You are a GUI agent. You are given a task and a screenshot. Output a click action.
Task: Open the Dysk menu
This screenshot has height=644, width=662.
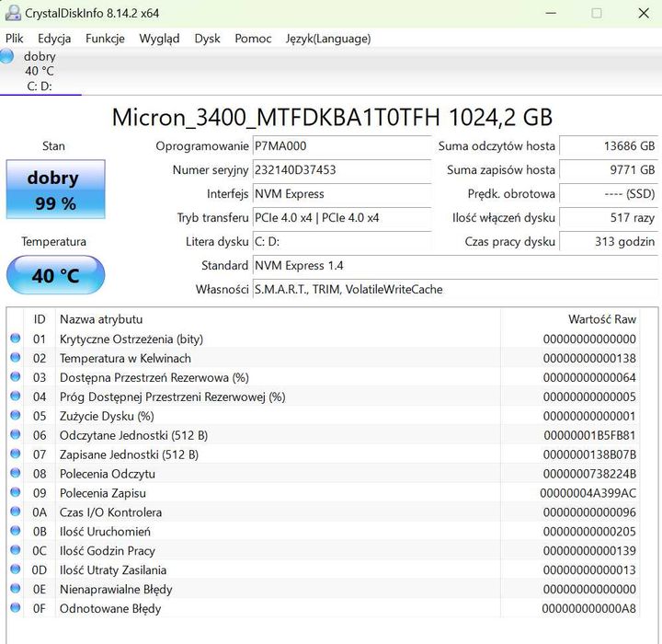207,39
